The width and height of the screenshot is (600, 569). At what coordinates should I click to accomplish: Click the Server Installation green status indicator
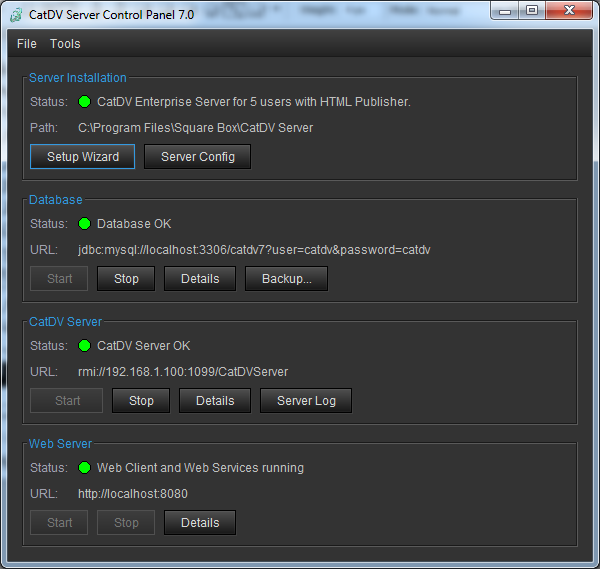pyautogui.click(x=85, y=102)
